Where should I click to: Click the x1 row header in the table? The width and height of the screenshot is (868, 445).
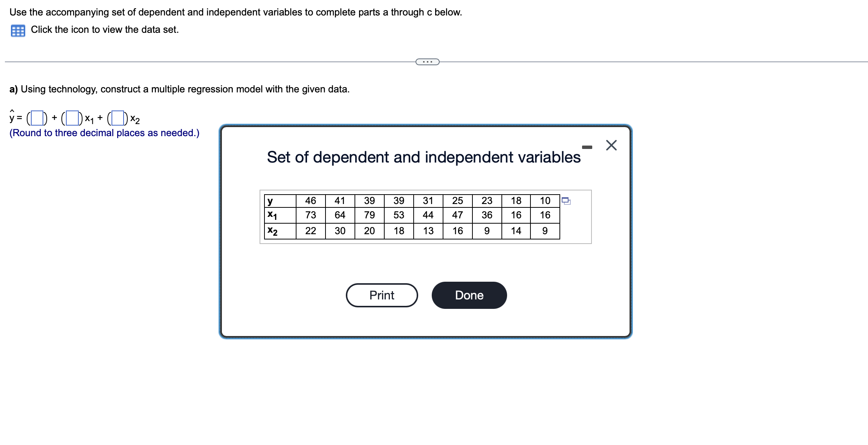(272, 215)
